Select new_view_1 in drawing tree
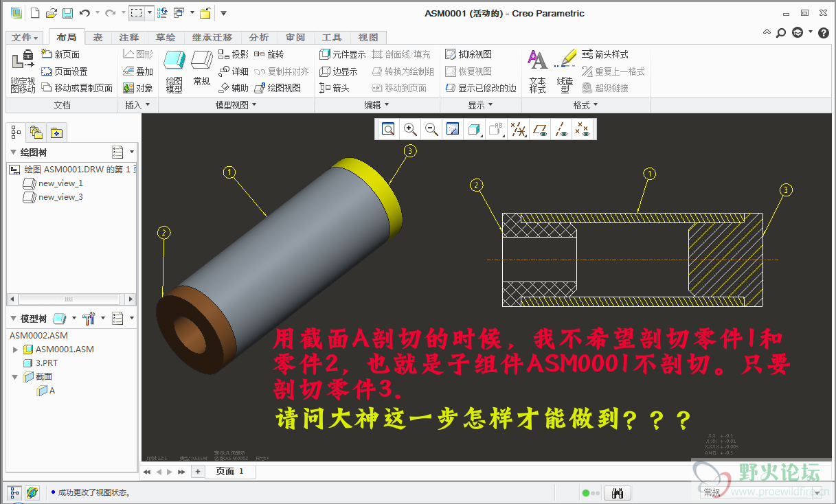Viewport: 836px width, 504px height. pos(53,183)
